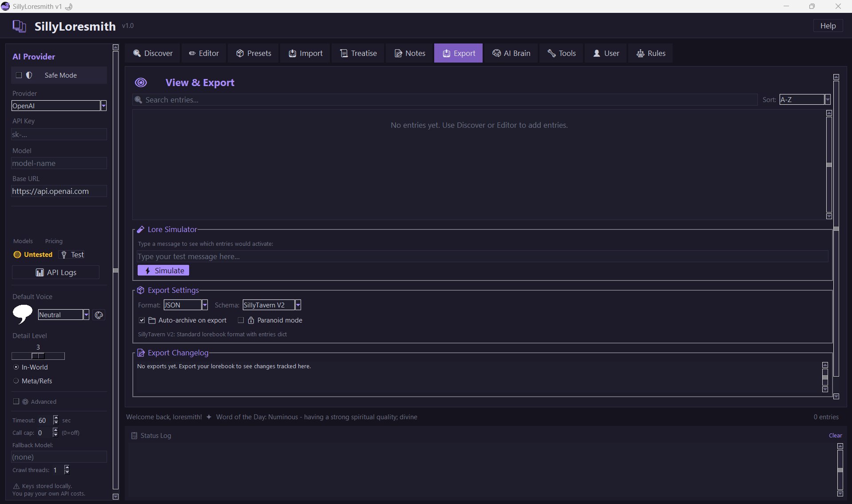Click the speech bubble voice icon

22,314
